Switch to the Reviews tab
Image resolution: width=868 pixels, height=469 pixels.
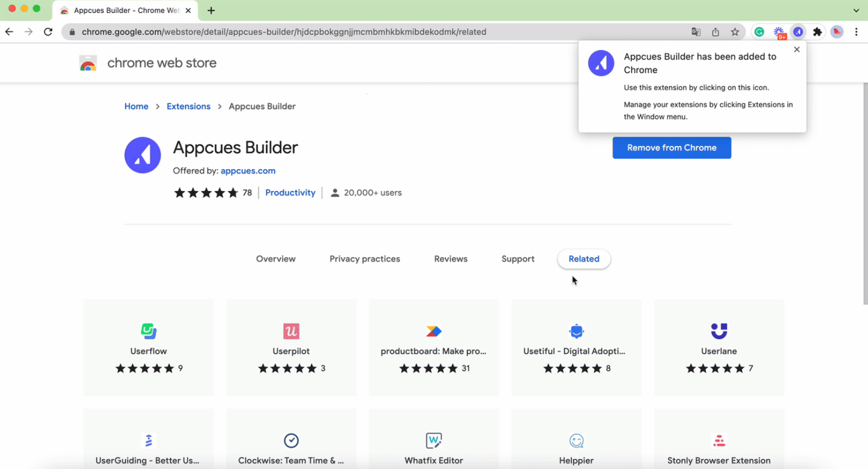451,259
